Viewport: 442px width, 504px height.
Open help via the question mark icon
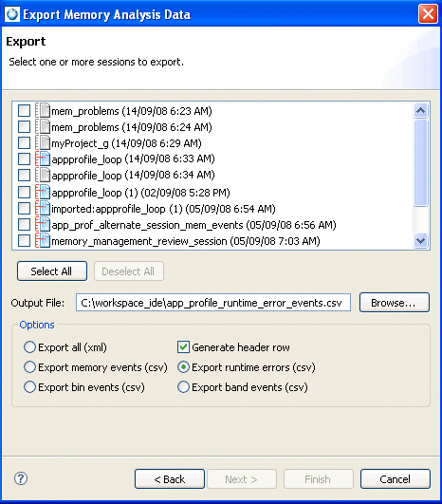pos(21,478)
